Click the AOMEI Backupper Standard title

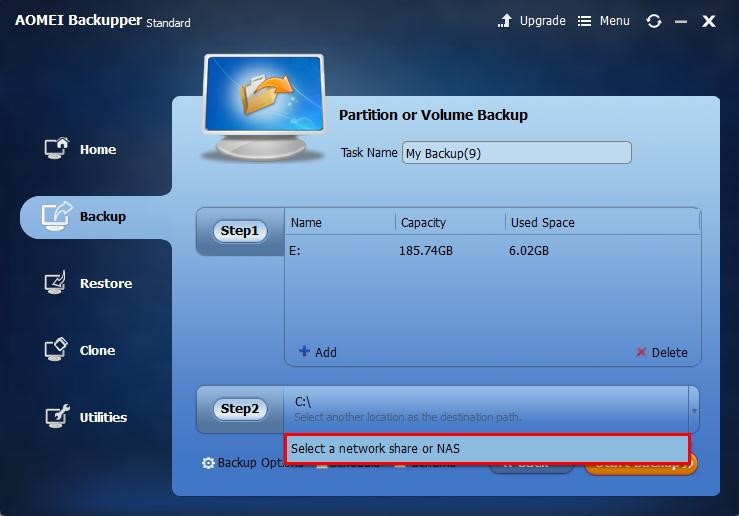click(103, 21)
